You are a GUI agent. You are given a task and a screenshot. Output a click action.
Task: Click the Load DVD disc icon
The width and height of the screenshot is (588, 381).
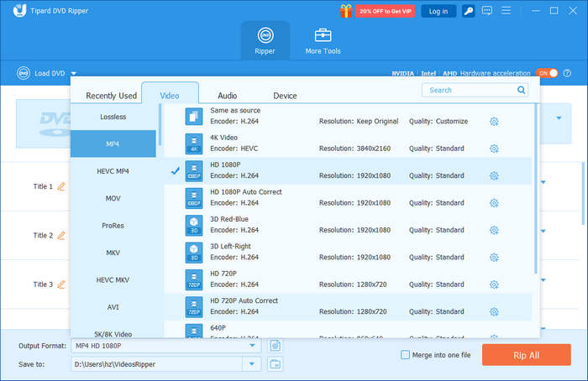tap(24, 73)
